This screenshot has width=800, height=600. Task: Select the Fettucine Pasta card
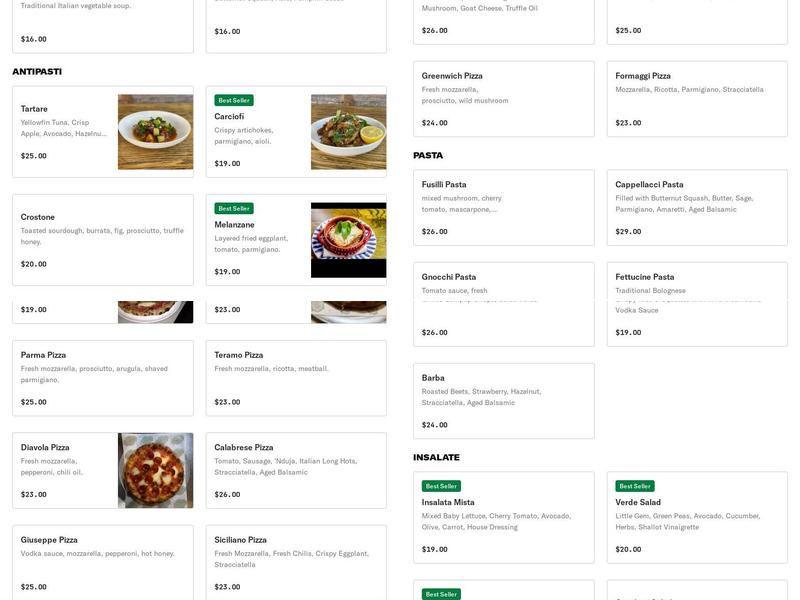[697, 304]
